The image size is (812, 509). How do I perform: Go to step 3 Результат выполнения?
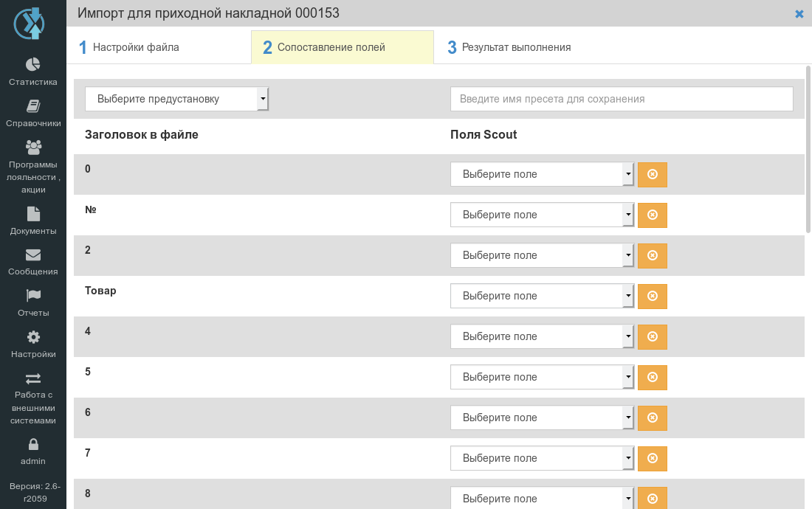(509, 47)
